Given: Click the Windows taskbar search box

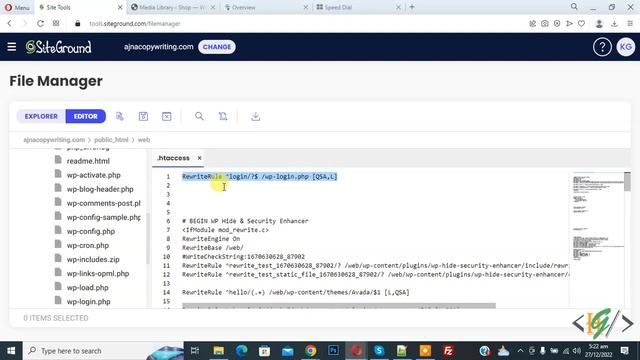Looking at the screenshot, I should pyautogui.click(x=103, y=351).
